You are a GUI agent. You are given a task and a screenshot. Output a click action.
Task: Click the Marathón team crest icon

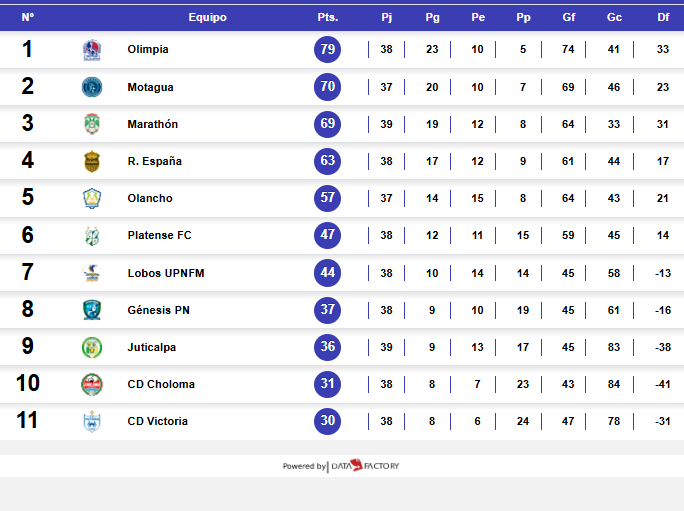click(92, 124)
